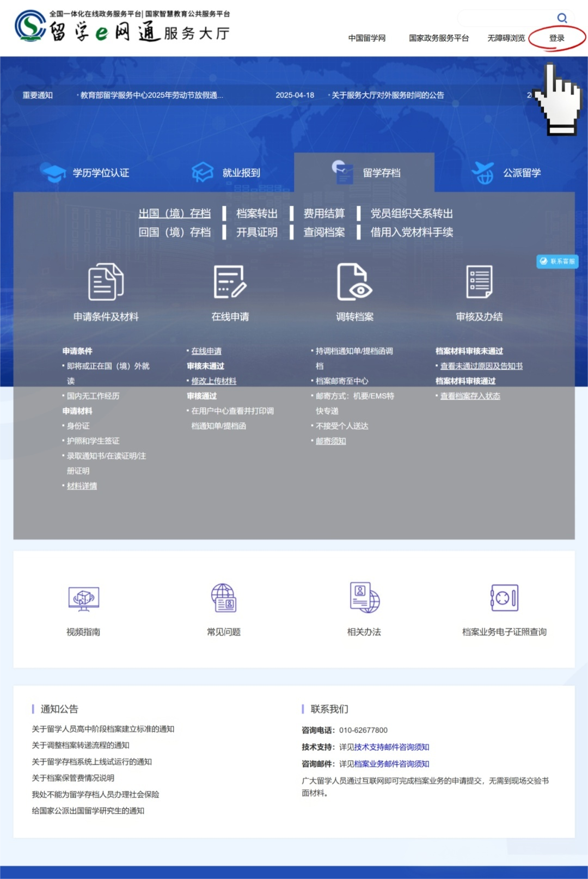Image resolution: width=588 pixels, height=879 pixels.
Task: Click the 常见问题 globe icon
Action: coord(224,597)
